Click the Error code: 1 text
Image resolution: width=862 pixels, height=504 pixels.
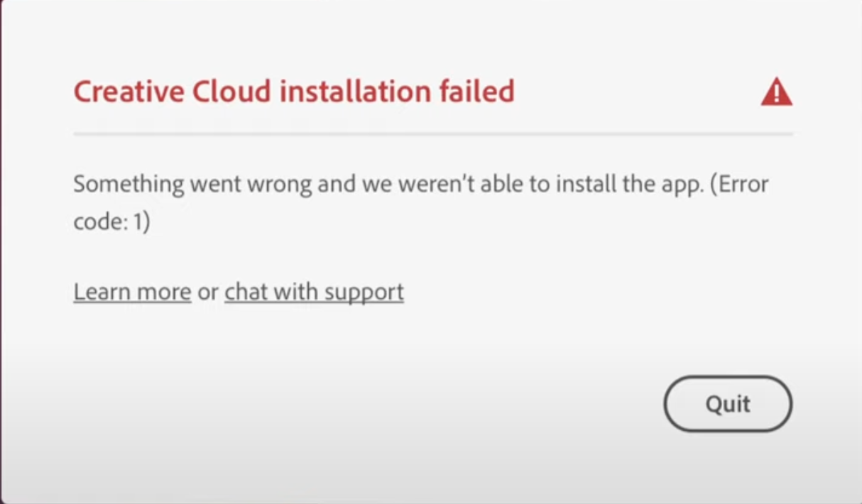[111, 222]
